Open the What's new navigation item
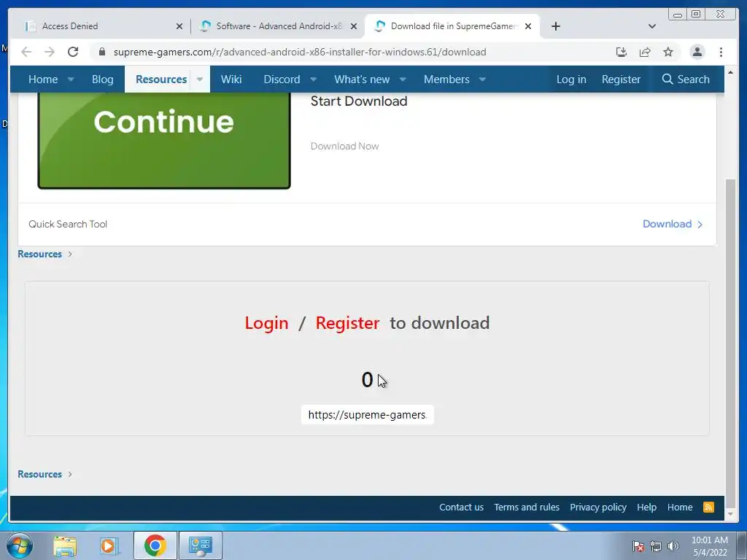 (362, 79)
